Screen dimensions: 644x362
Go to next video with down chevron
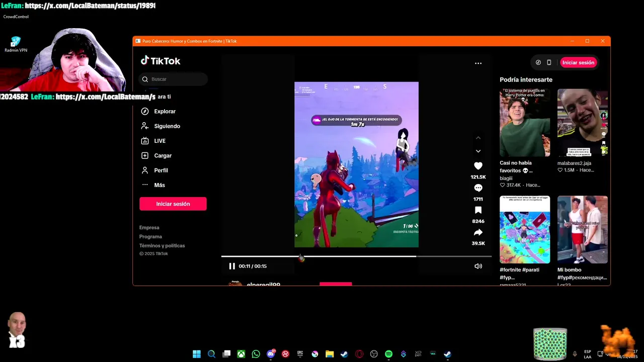click(478, 151)
